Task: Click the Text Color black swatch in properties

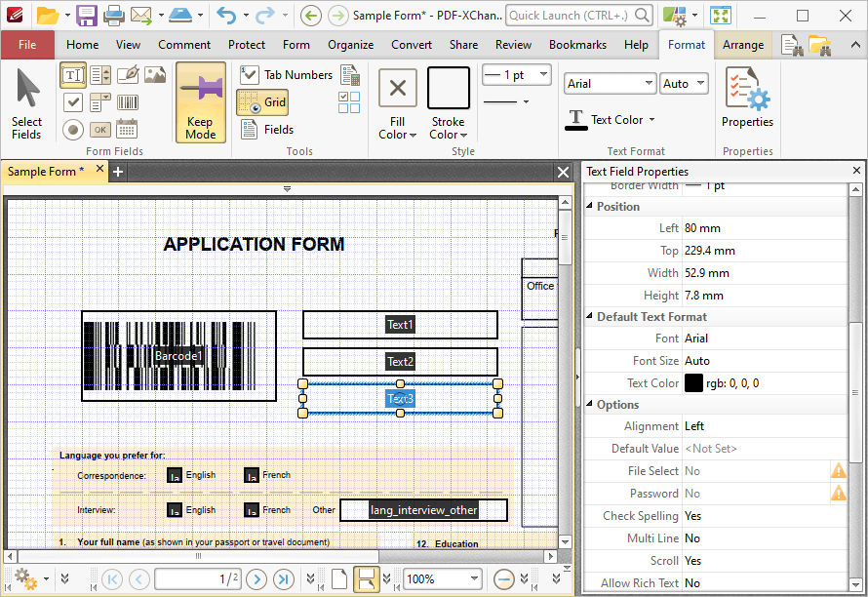Action: [693, 383]
